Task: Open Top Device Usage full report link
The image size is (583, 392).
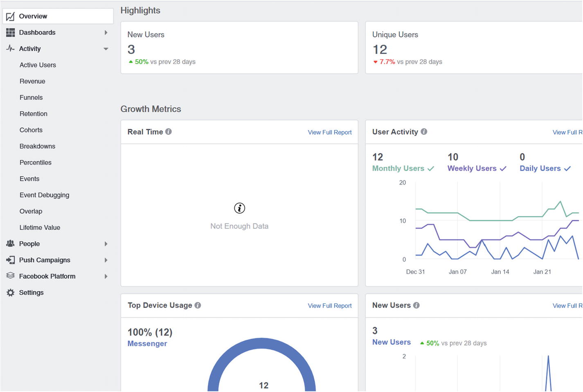Action: 329,306
